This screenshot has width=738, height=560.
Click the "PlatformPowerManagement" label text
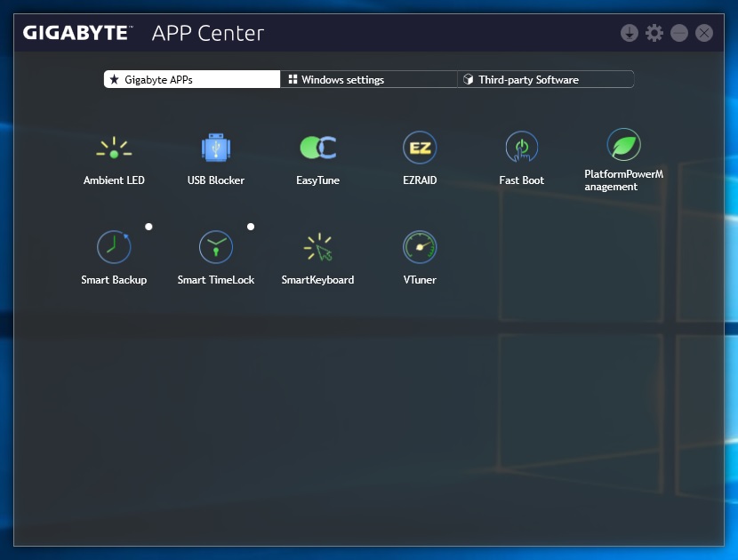[623, 180]
